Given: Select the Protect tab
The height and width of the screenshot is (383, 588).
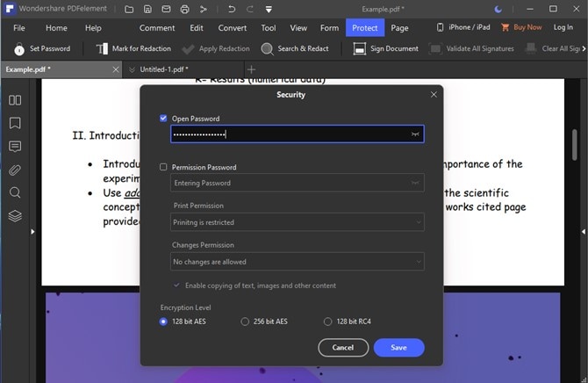Looking at the screenshot, I should coord(365,28).
